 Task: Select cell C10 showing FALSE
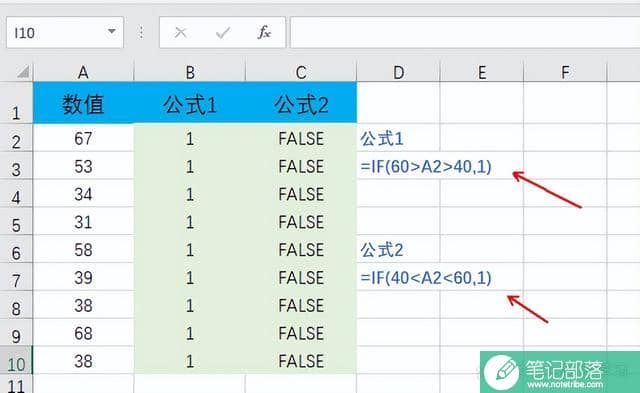click(301, 360)
